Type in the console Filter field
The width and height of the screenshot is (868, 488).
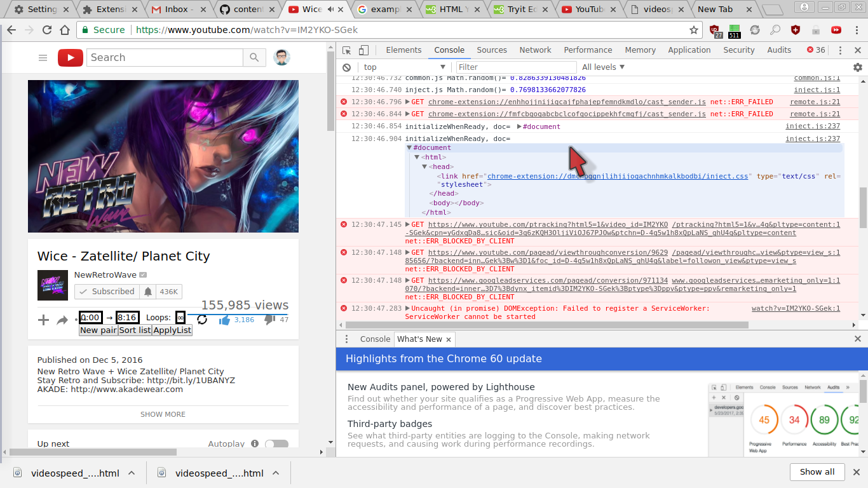[515, 67]
